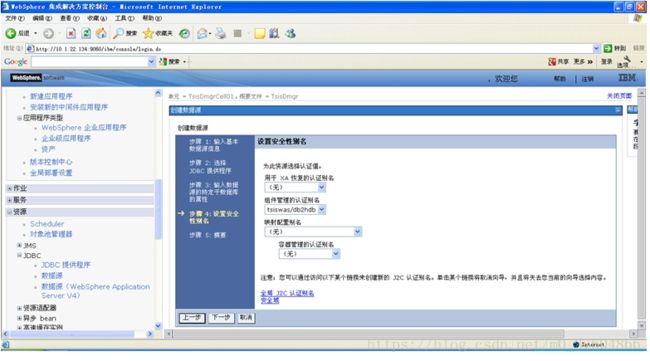
Task: Click in the Google toolbar search field
Action: click(90, 62)
